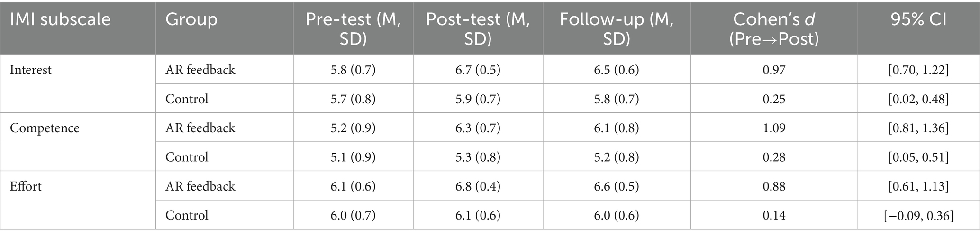Click the Cohen's d value 0.97
Image resolution: width=980 pixels, height=238 pixels.
pyautogui.click(x=774, y=70)
